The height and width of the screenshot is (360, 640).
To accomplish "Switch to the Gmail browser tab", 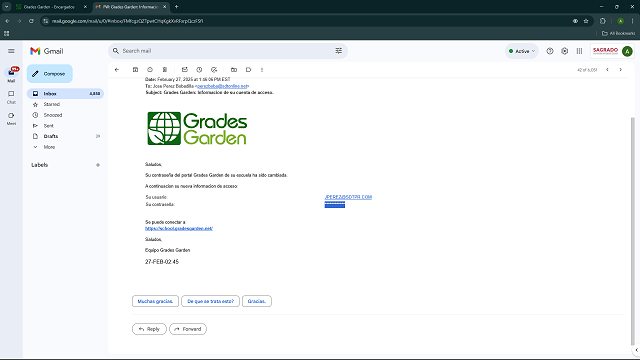I will coord(131,7).
